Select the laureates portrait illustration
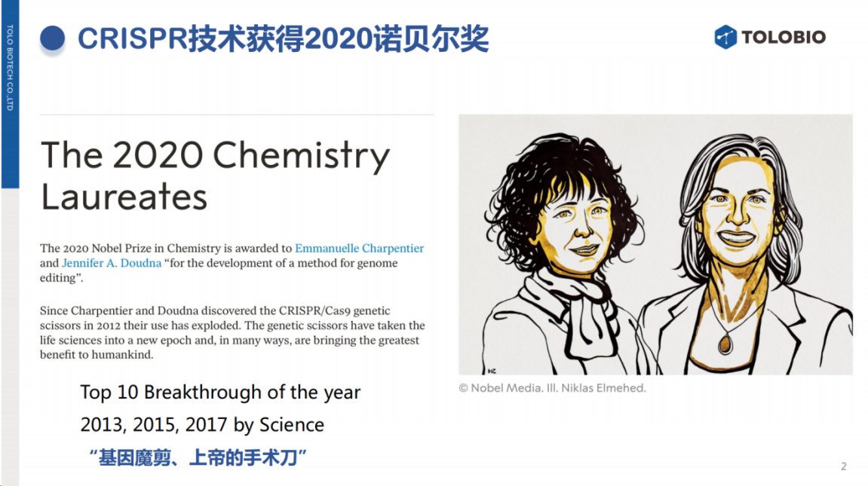Image resolution: width=868 pixels, height=486 pixels. pos(655,244)
